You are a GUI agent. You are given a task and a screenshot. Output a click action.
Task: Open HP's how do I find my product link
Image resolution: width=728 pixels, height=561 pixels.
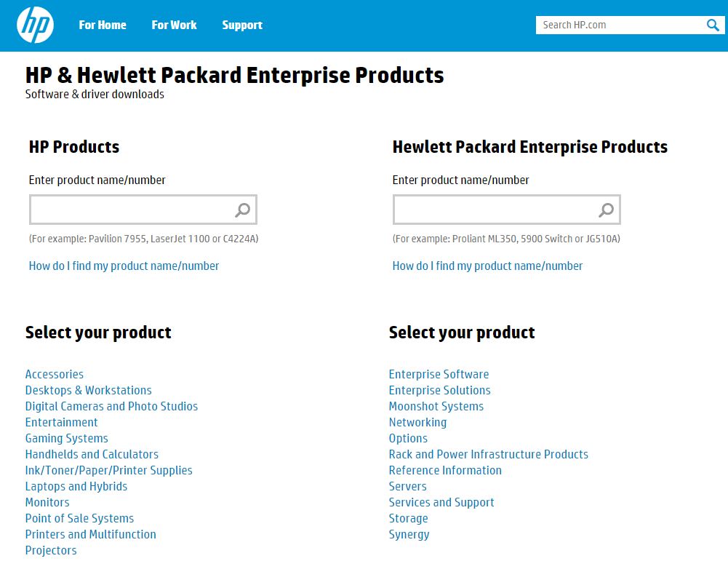point(124,266)
